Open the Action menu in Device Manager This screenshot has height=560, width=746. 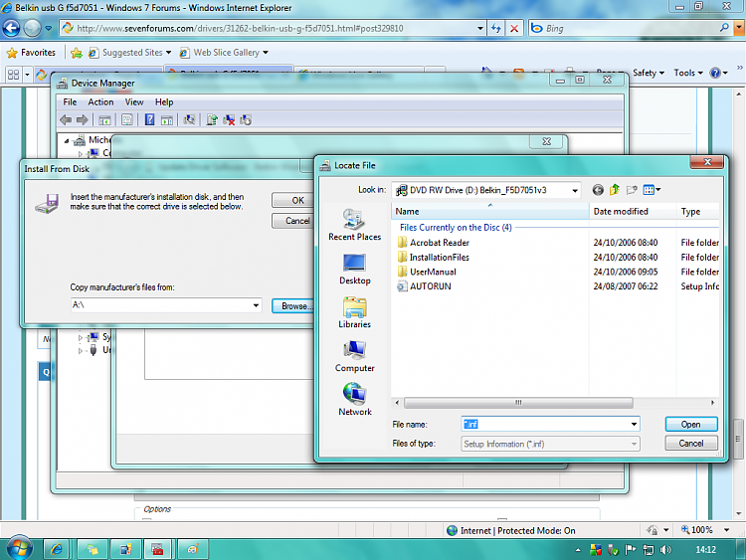point(100,102)
